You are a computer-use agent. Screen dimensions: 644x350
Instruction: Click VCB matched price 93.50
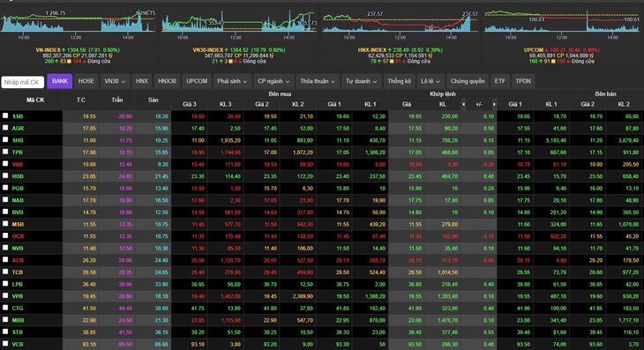[415, 344]
